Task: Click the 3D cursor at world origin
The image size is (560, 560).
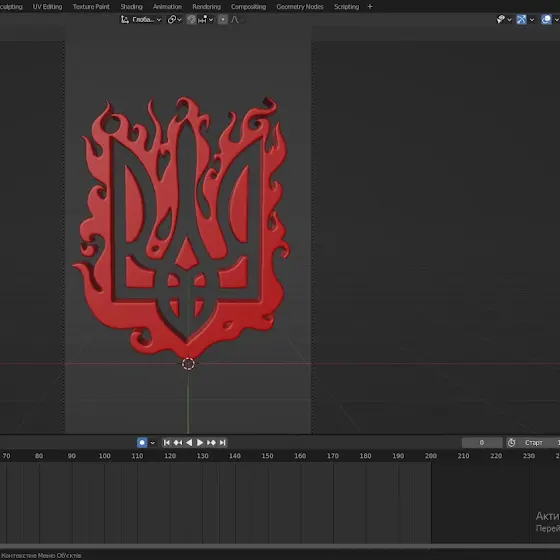Action: [x=188, y=364]
